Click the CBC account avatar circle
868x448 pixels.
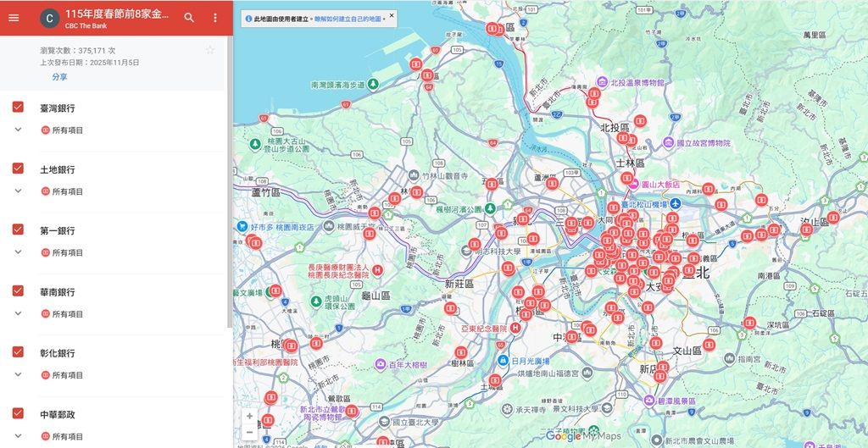point(49,19)
